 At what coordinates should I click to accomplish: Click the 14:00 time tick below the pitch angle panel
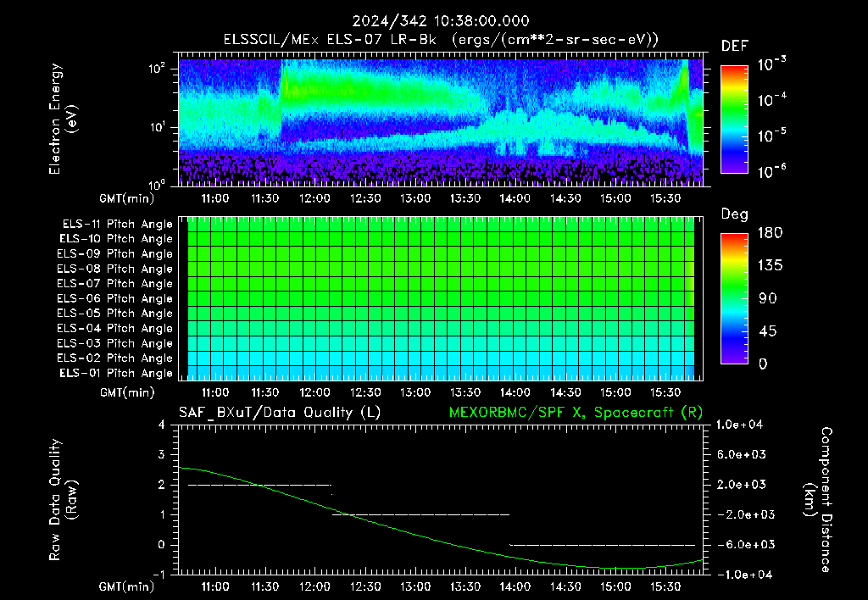515,392
